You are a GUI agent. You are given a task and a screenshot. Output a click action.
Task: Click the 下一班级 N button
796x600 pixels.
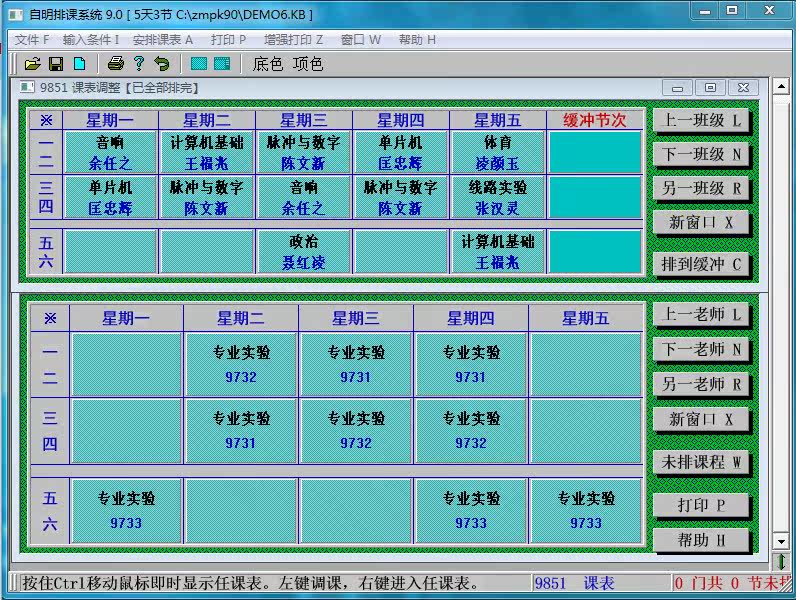pos(701,154)
